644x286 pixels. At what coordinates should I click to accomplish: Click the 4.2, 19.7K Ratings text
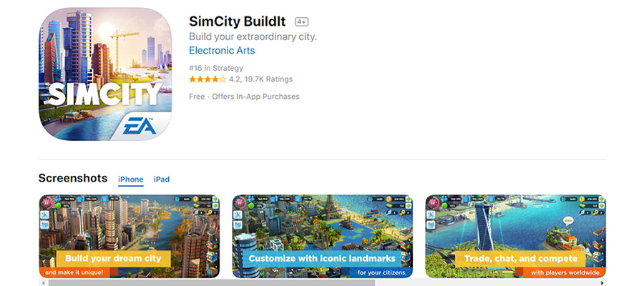tap(260, 79)
